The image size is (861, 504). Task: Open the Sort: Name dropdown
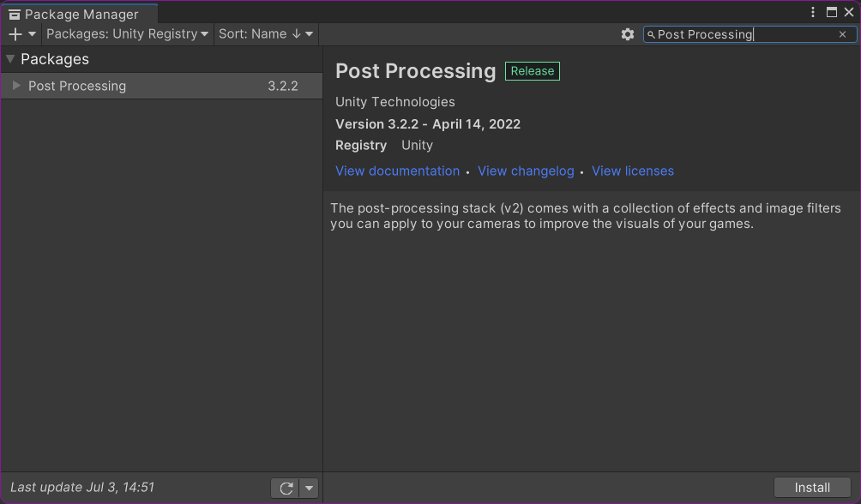coord(266,34)
